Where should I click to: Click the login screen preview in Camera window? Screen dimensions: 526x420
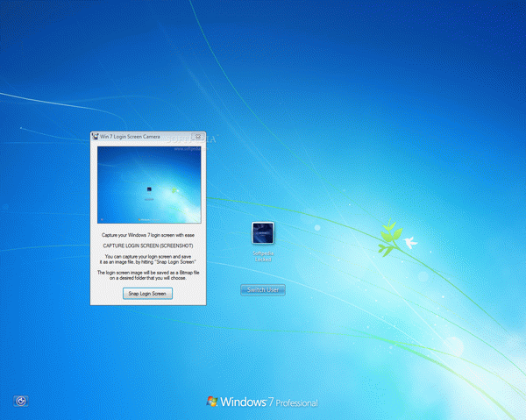[149, 185]
